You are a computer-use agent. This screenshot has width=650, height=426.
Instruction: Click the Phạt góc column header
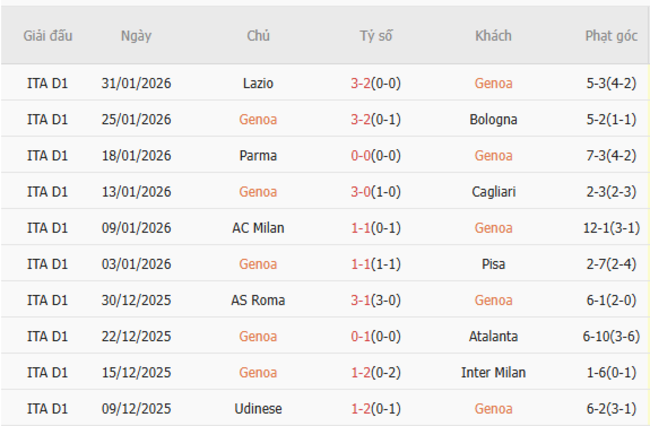611,36
